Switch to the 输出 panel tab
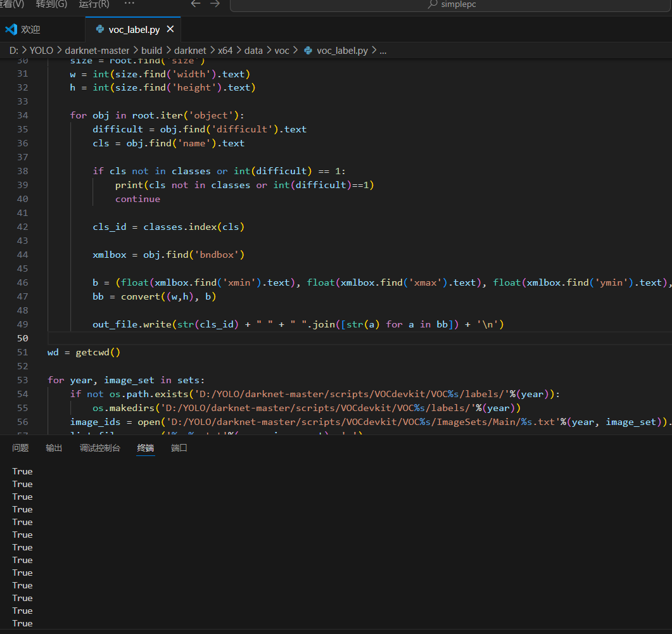Viewport: 672px width, 634px height. click(x=54, y=448)
